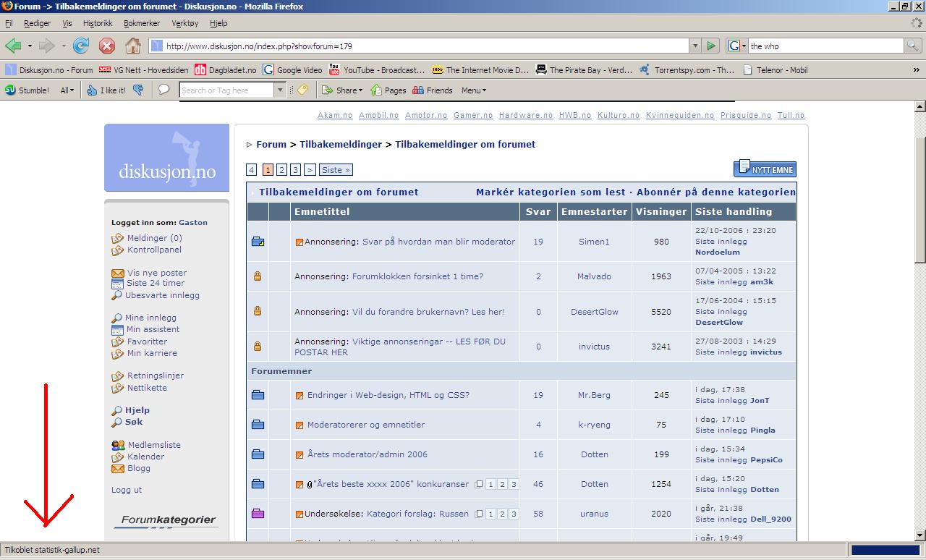The image size is (926, 560).
Task: Click 'Abonnér på denne kategorien'
Action: tap(716, 192)
